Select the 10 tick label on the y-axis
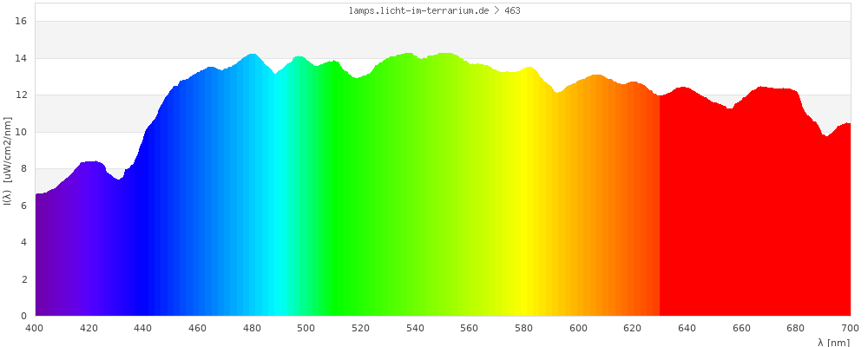The image size is (868, 347). pos(22,132)
